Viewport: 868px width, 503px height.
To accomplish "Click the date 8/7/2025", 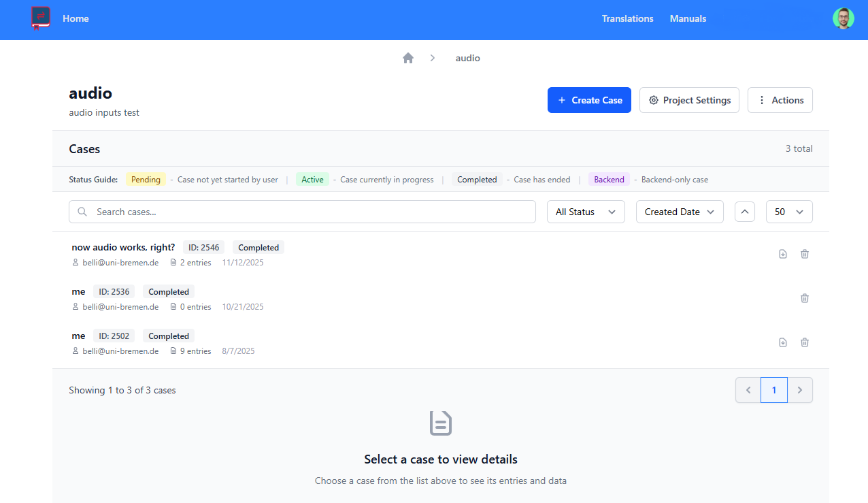I will coord(238,351).
